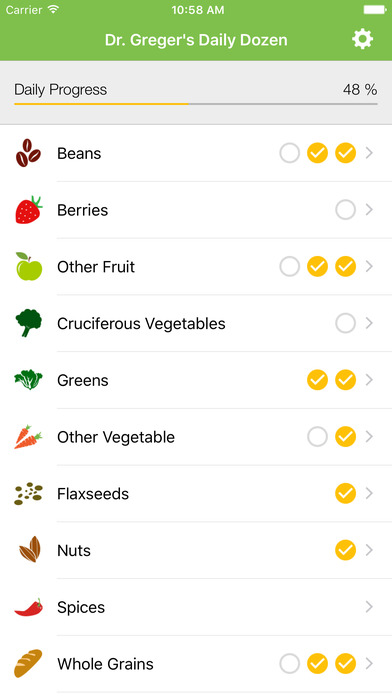
Task: Select the Whole Grains list item label
Action: 105,664
